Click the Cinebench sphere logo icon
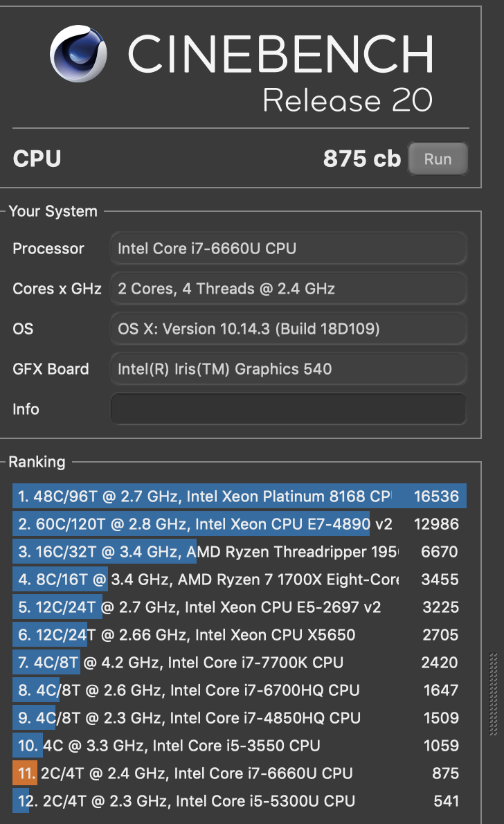504x824 pixels. pos(78,53)
